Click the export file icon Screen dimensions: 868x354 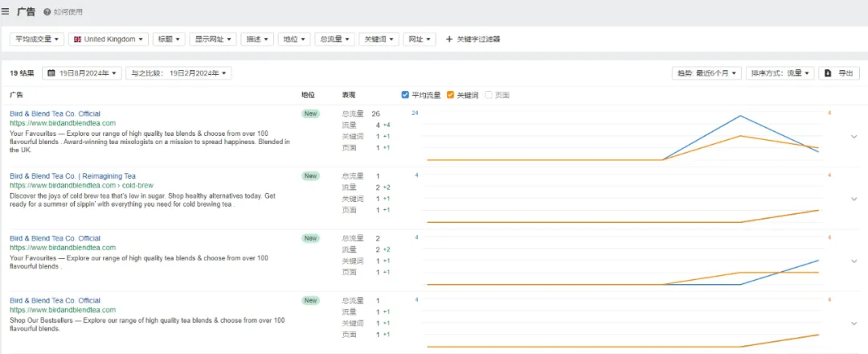[828, 73]
